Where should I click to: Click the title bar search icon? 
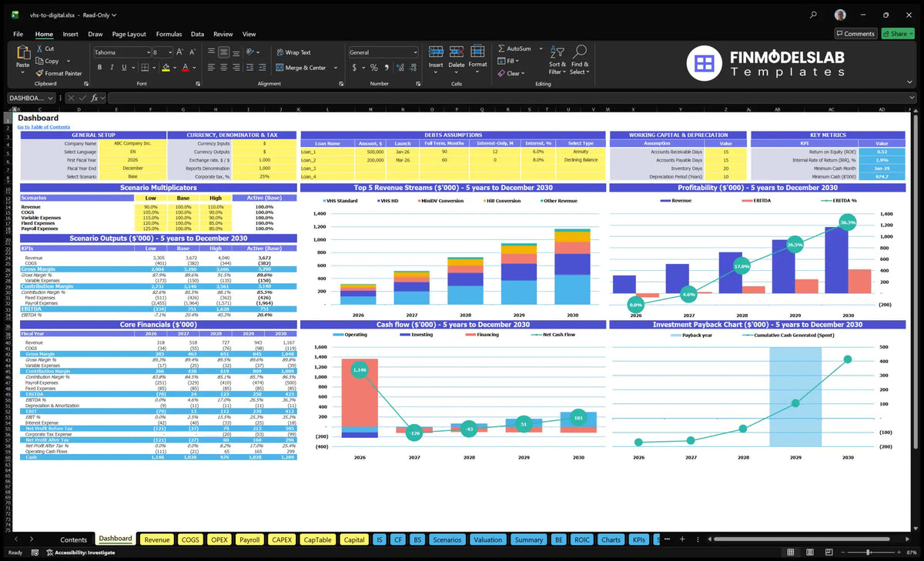click(814, 15)
